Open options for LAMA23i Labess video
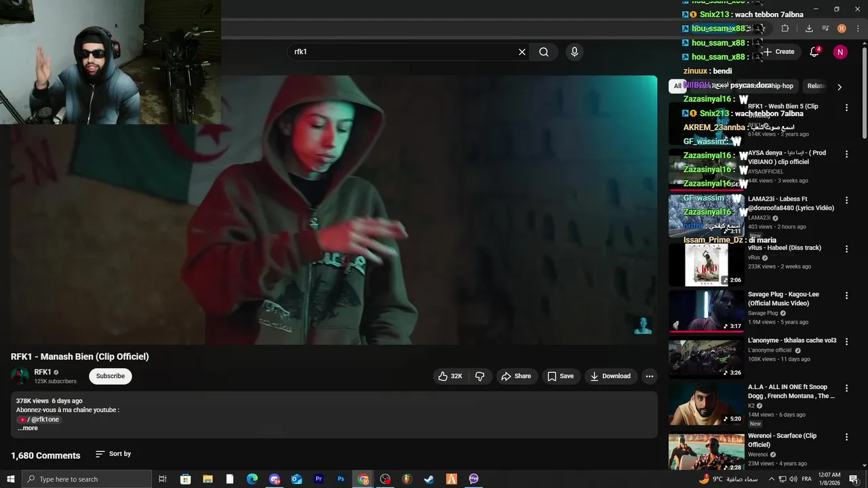 click(x=846, y=200)
